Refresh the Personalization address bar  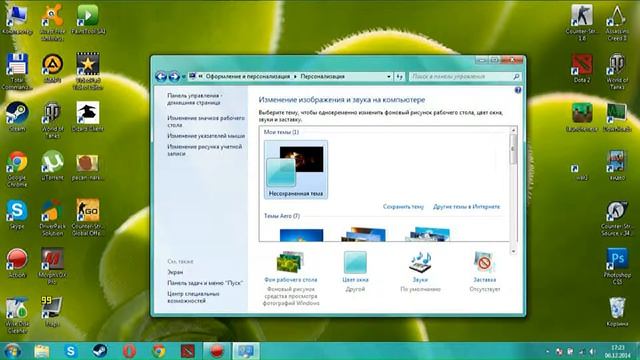[400, 76]
